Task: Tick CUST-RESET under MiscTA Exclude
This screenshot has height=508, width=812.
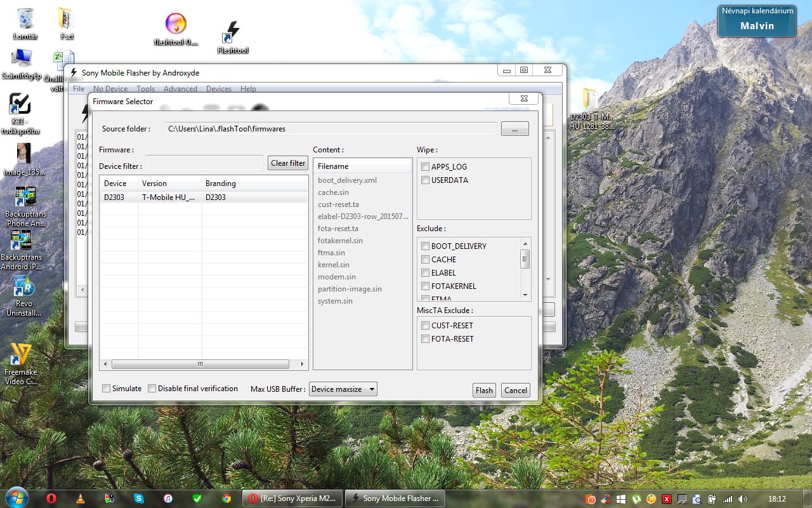Action: click(426, 325)
